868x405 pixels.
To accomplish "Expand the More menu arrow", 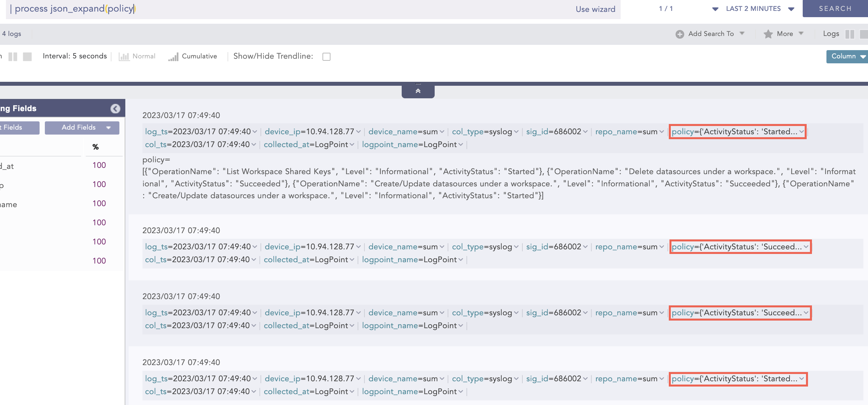I will point(801,33).
